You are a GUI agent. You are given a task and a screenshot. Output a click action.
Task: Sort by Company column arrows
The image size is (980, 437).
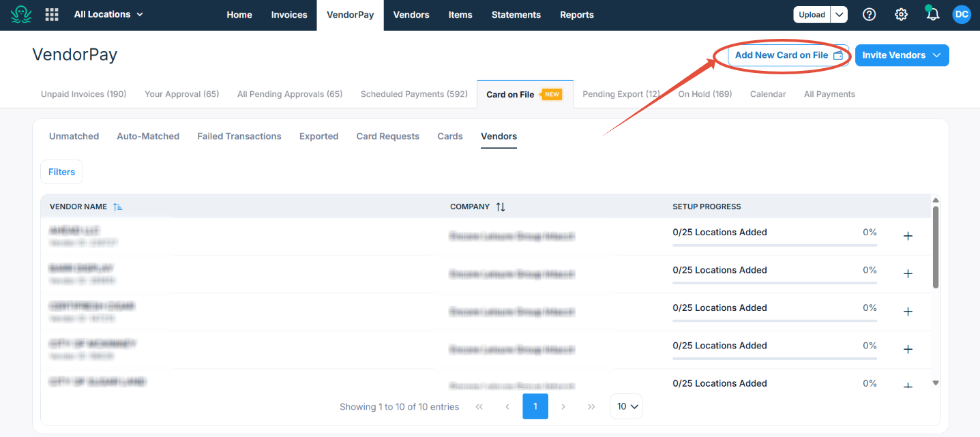coord(501,207)
